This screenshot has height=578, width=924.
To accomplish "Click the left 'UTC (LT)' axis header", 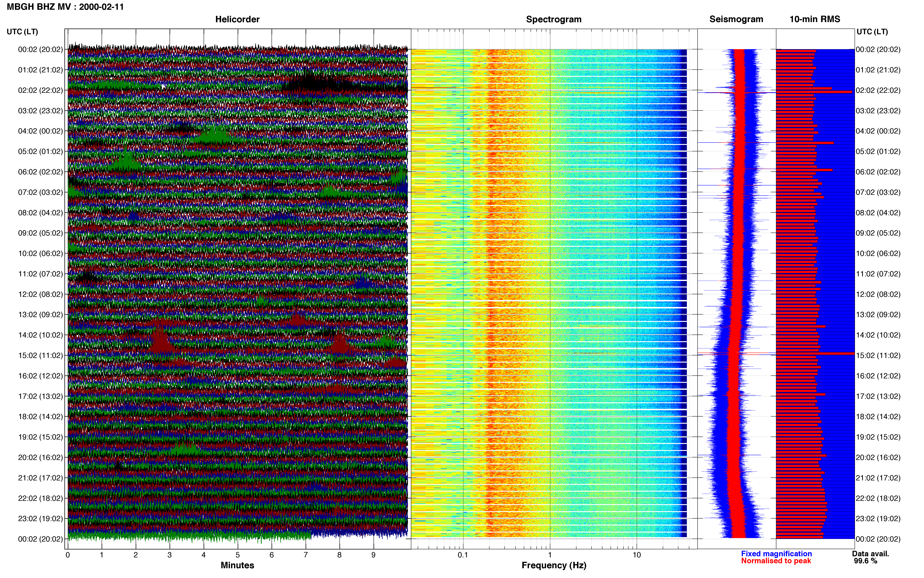I will (22, 32).
